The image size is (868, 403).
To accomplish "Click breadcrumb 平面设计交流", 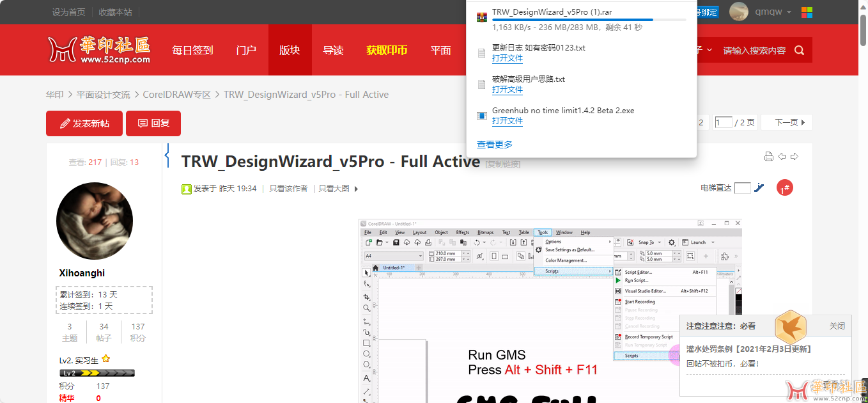I will click(x=104, y=95).
